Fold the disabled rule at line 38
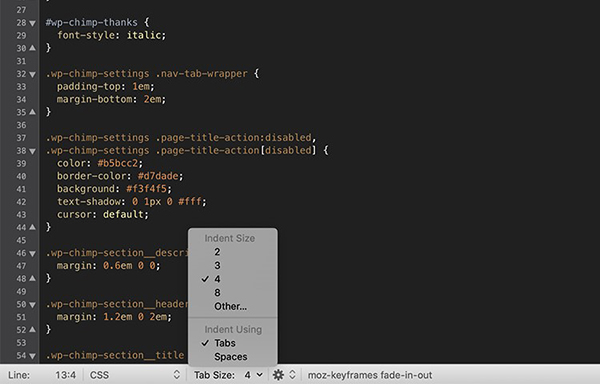This screenshot has height=384, width=600. (x=33, y=151)
